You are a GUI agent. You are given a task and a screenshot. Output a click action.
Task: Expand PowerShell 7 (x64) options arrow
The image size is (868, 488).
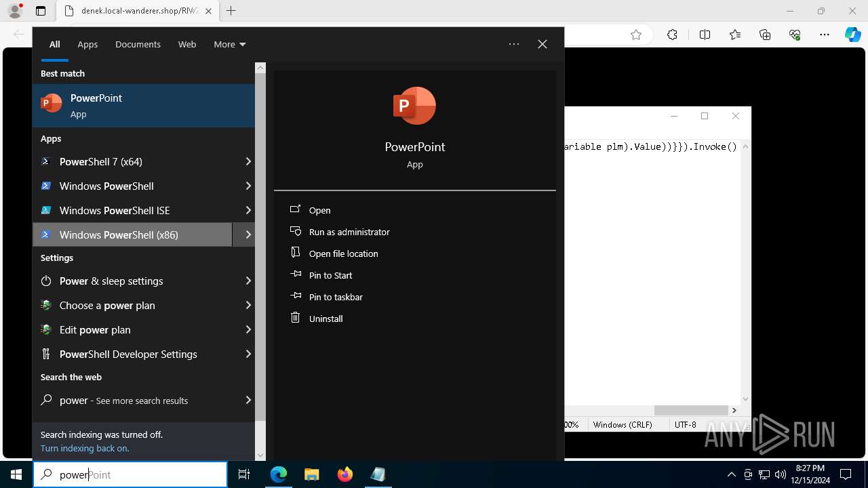point(248,161)
